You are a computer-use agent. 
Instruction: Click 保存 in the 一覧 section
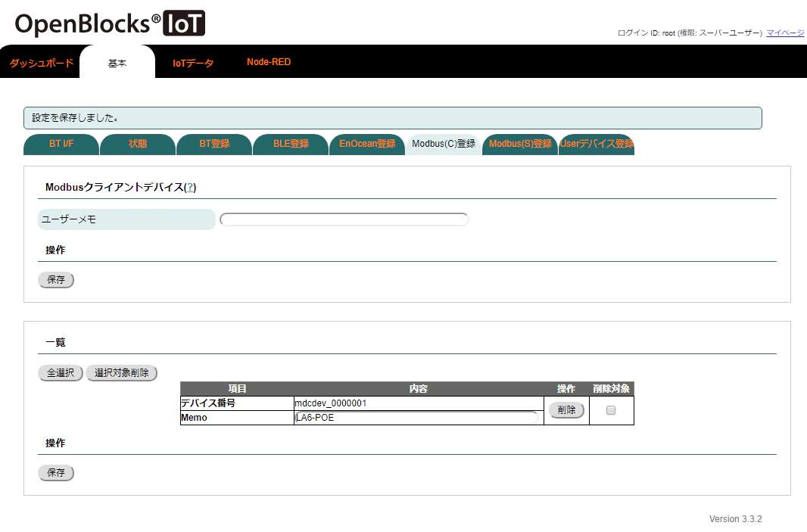click(56, 473)
